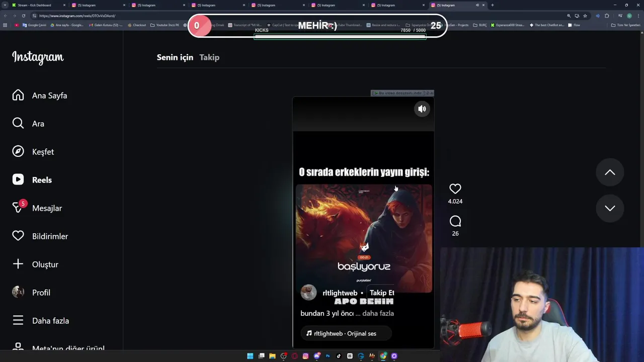Open Mesajlar with 5 unread badge
644x362 pixels.
pyautogui.click(x=37, y=208)
